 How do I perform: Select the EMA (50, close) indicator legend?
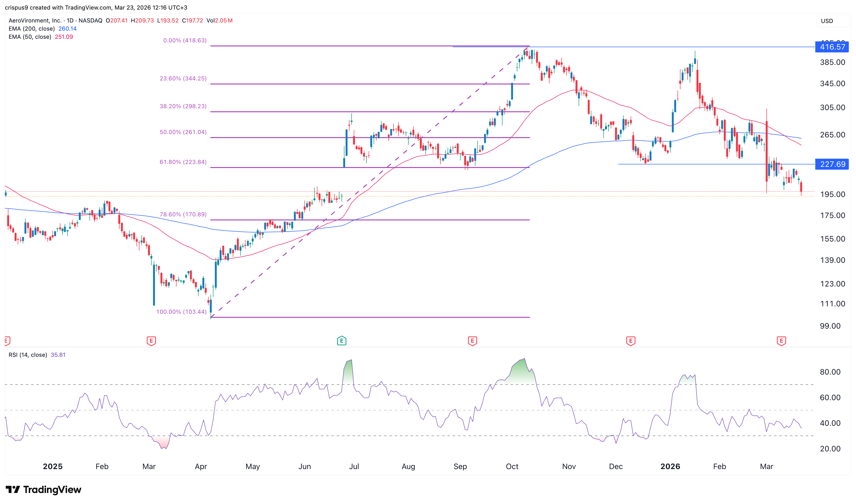click(30, 37)
